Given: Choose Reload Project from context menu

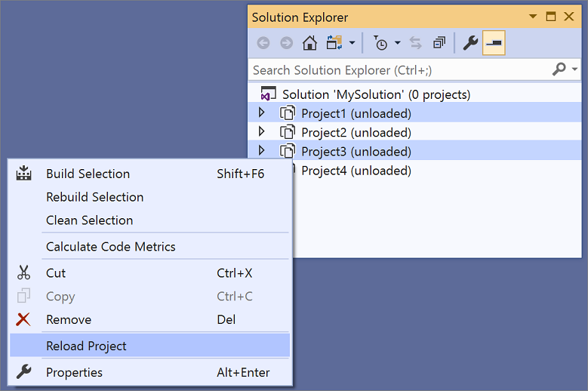Looking at the screenshot, I should [150, 346].
